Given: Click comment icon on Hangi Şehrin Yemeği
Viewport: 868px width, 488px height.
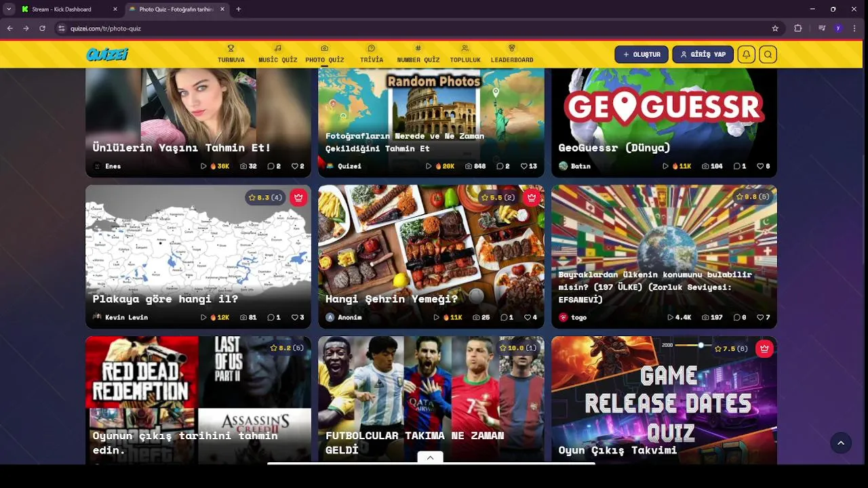Looking at the screenshot, I should [505, 317].
